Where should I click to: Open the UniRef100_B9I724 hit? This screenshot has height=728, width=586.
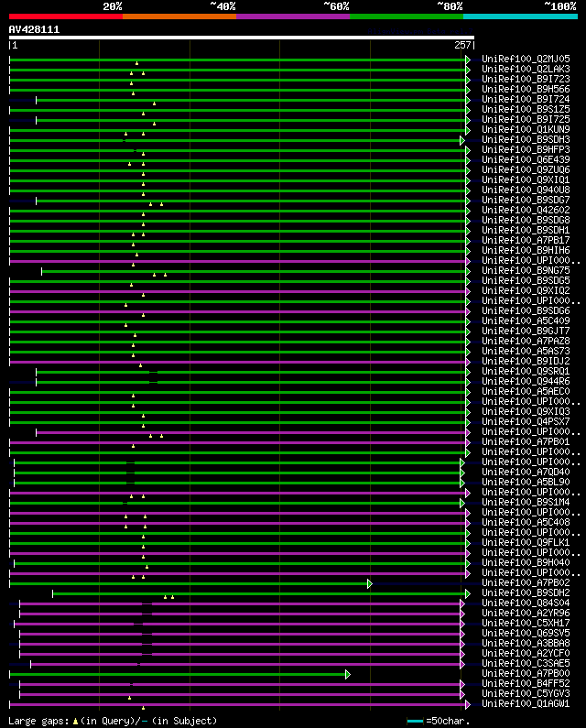click(x=526, y=100)
